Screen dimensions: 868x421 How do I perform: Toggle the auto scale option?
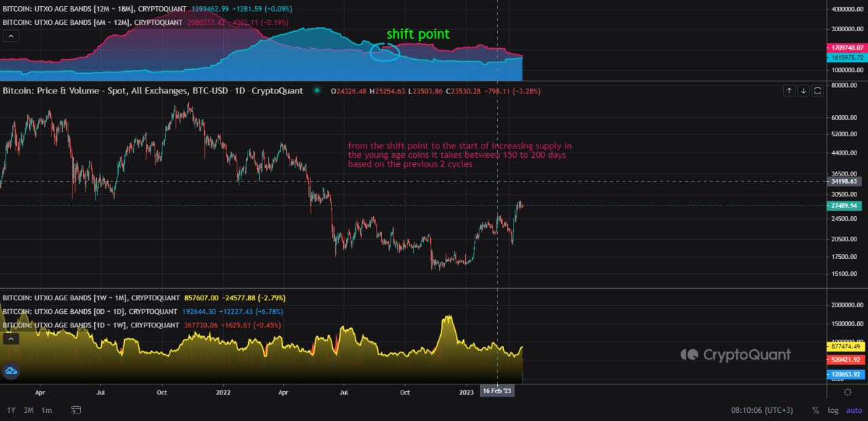tap(854, 410)
